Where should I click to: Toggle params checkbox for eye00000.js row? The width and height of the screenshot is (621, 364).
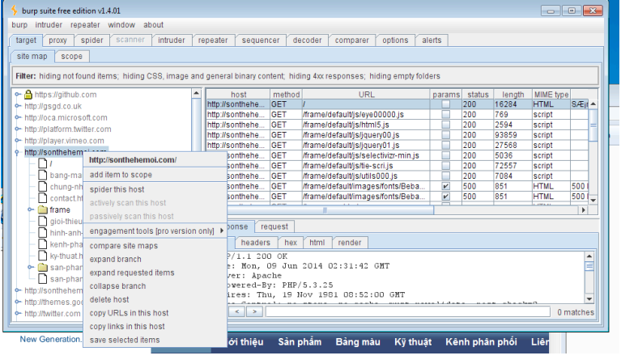tap(446, 114)
